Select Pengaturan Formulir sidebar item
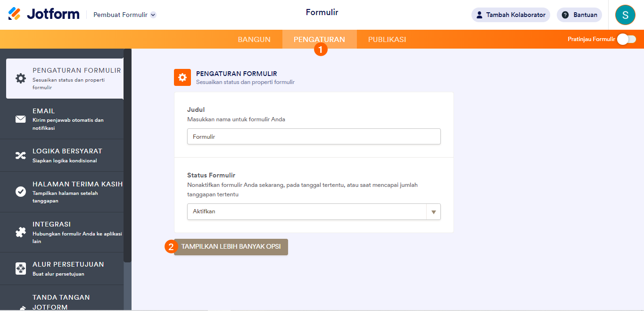The width and height of the screenshot is (644, 311). click(65, 78)
